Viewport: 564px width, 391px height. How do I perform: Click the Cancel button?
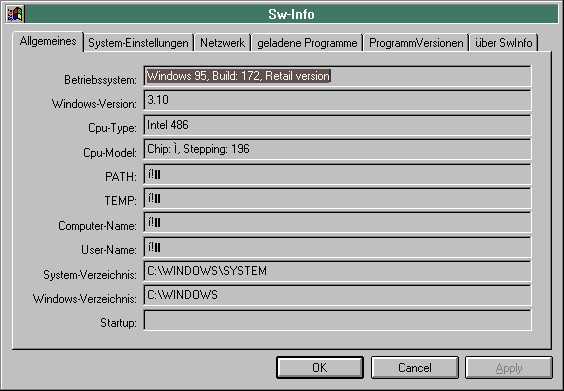415,368
